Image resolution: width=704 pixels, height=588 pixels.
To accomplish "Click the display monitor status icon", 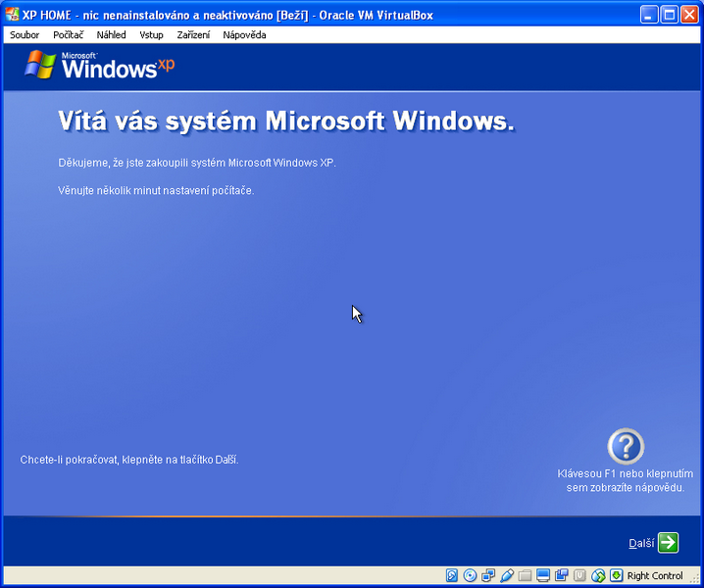I will 543,575.
